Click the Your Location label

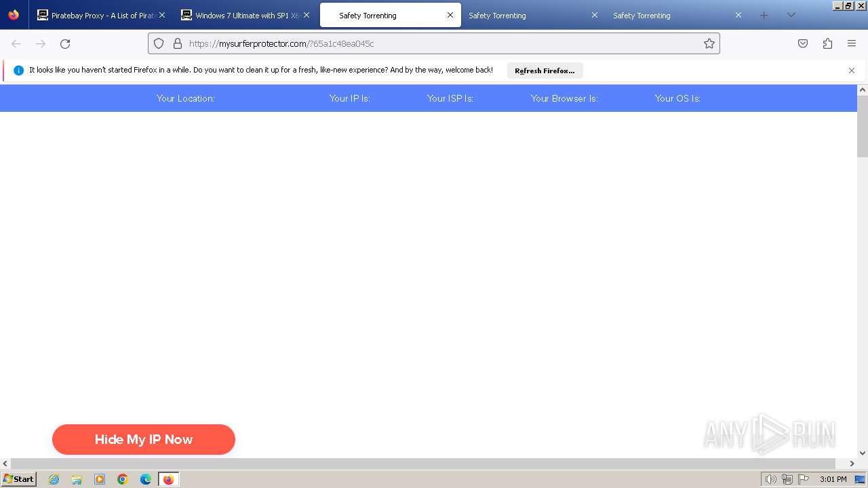[x=186, y=98]
